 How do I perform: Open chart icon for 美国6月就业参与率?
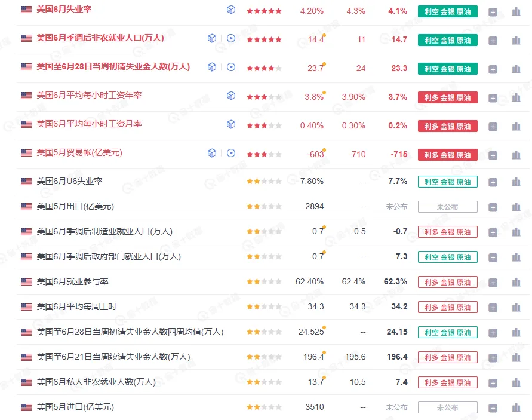(x=516, y=283)
